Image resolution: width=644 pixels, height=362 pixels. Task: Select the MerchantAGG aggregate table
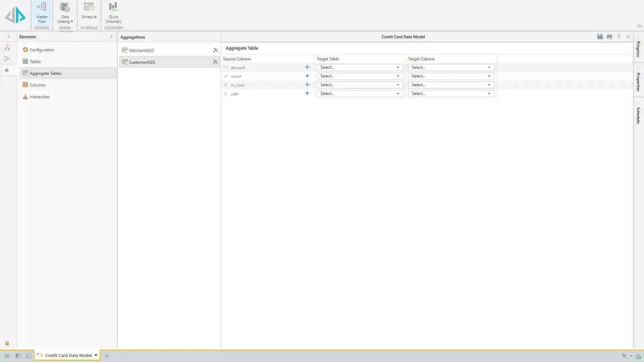[142, 51]
